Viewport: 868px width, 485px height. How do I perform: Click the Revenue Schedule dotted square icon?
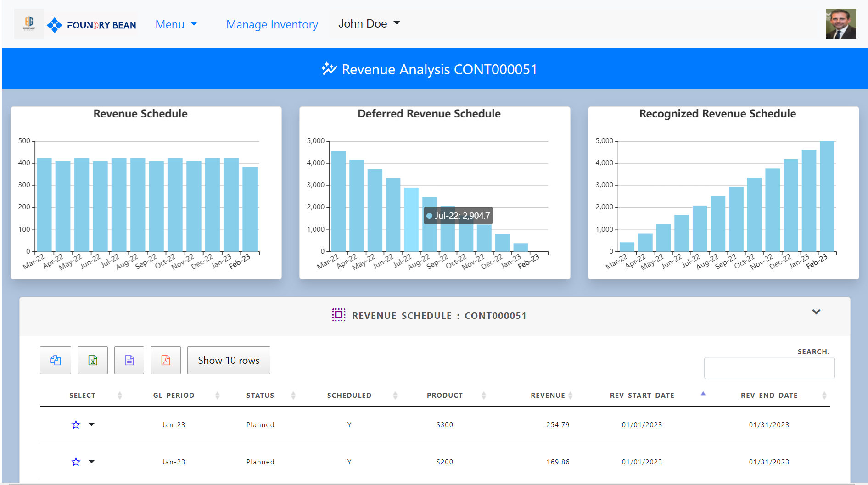point(338,315)
